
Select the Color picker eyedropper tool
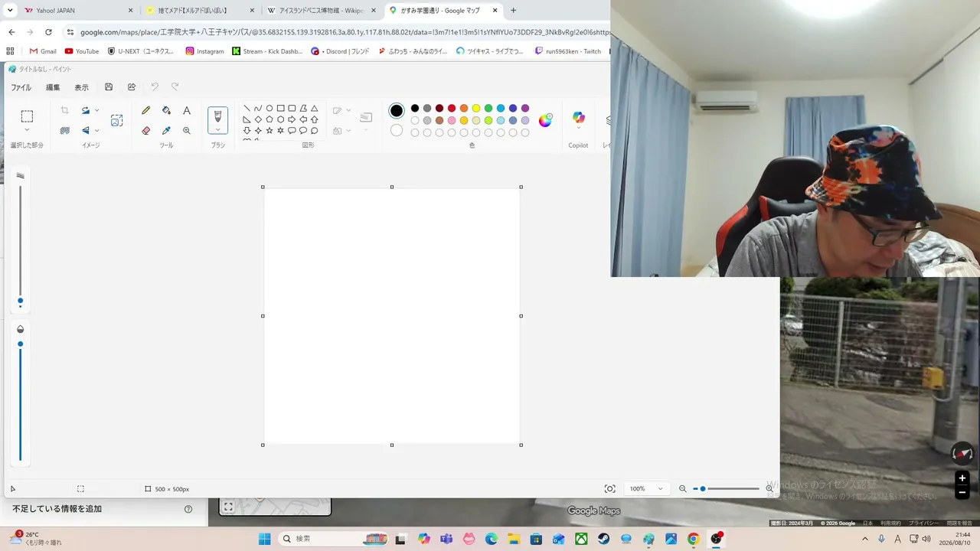166,131
